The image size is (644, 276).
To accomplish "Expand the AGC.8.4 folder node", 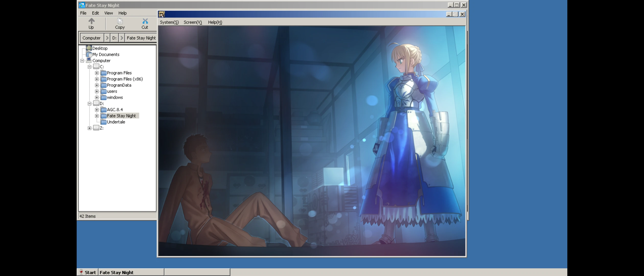I will coord(97,110).
